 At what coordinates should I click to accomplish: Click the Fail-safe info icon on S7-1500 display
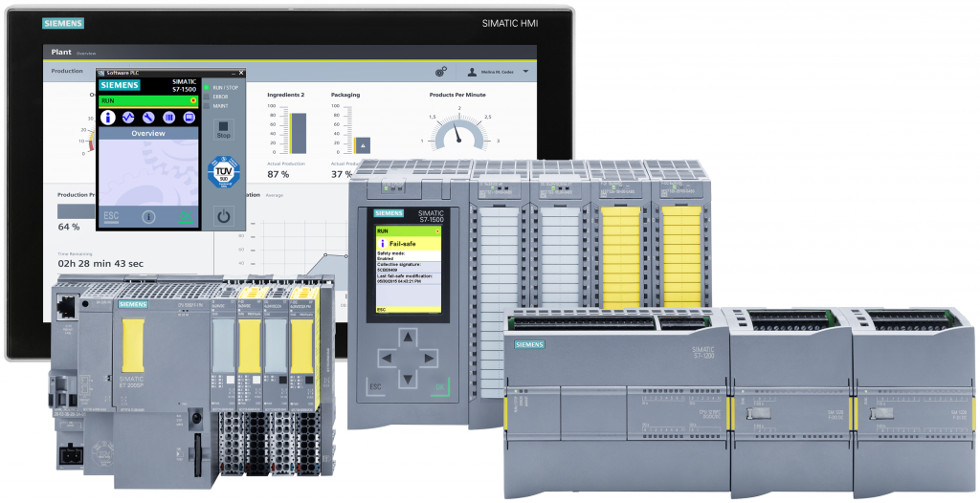click(x=382, y=243)
